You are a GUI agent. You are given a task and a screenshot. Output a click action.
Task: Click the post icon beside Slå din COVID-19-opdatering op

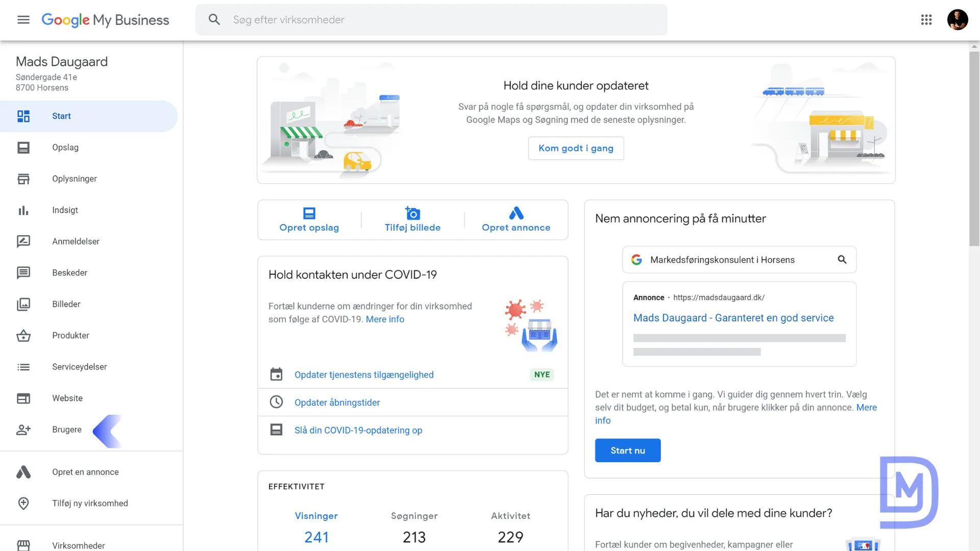click(x=276, y=430)
